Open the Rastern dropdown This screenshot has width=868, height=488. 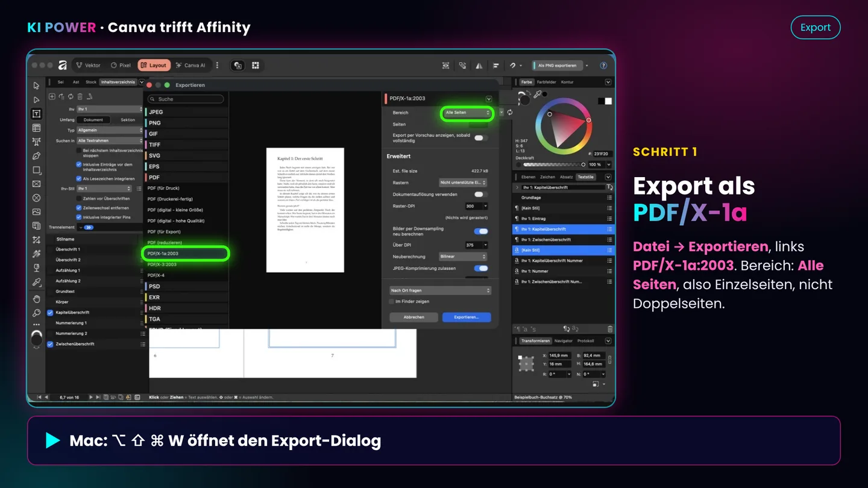coord(463,183)
